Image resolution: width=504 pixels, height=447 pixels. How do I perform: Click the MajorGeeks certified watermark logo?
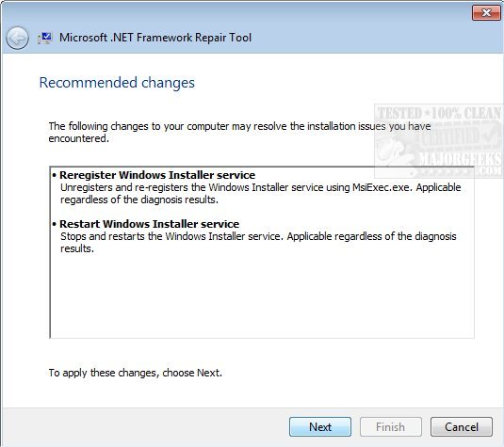(x=439, y=141)
